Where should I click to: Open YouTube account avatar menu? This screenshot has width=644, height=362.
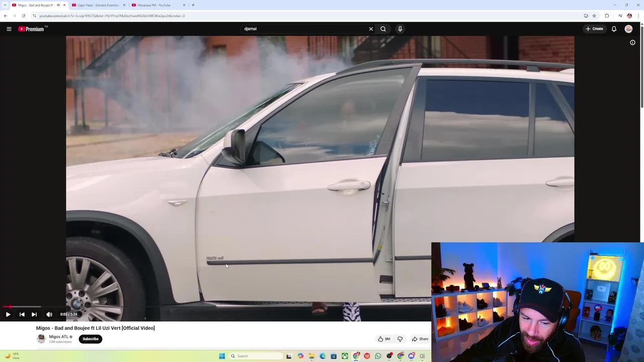click(628, 29)
